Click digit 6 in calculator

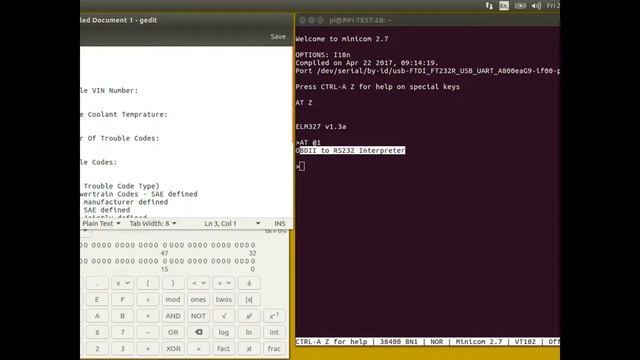point(97,332)
